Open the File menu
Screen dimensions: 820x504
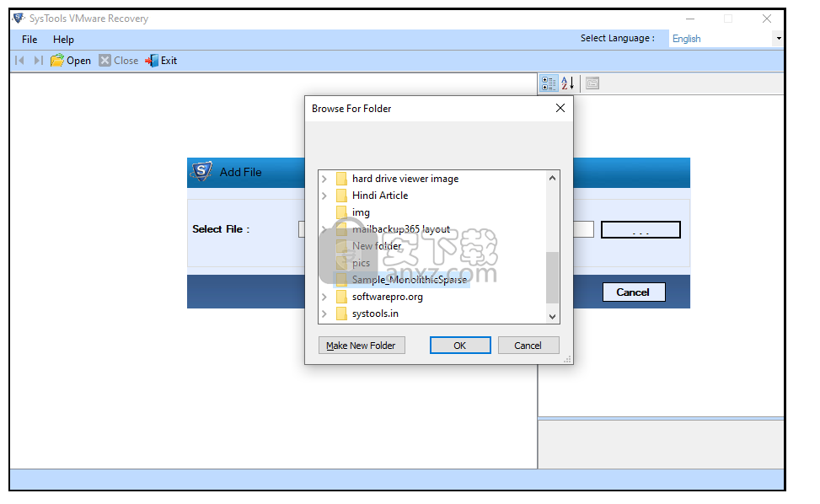click(29, 40)
